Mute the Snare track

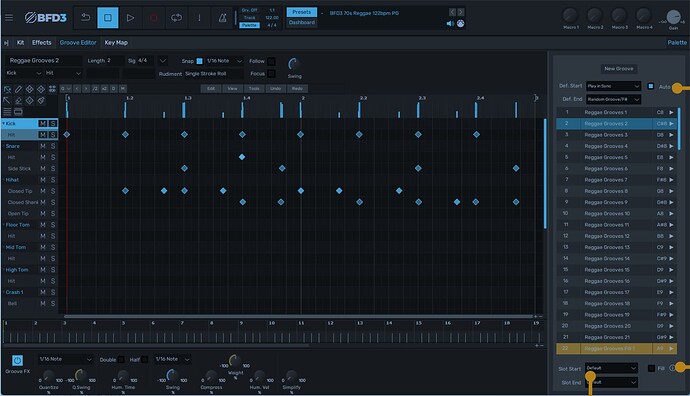click(x=43, y=146)
